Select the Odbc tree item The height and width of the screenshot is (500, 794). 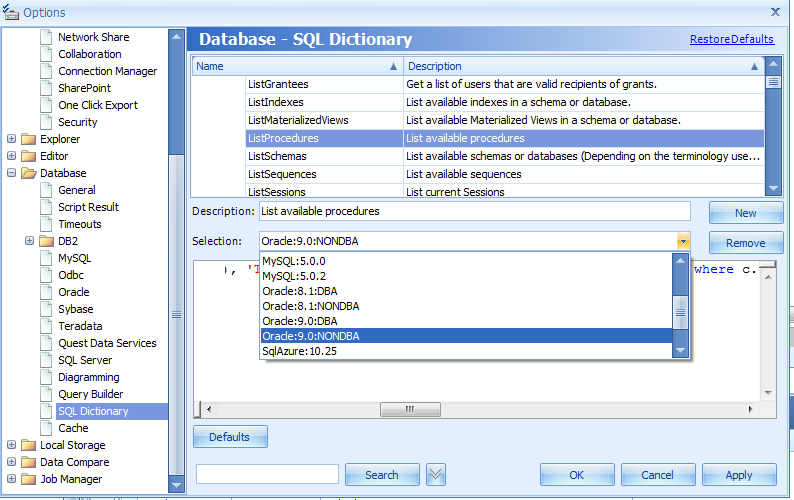point(70,275)
